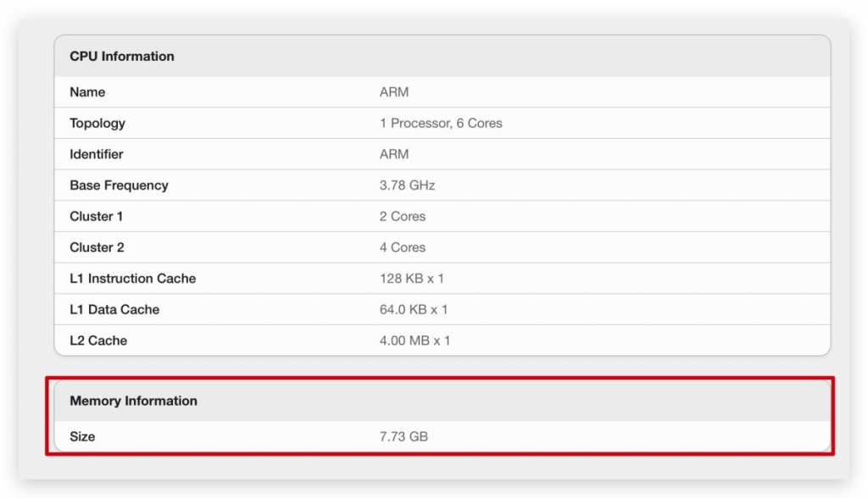Screen dimensions: 868x498
Task: Click the L2 Cache label
Action: [98, 340]
